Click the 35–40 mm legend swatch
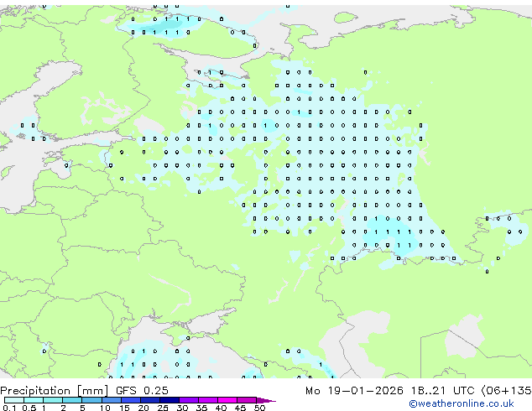Screen dimensions: 532x411 tap(208, 400)
